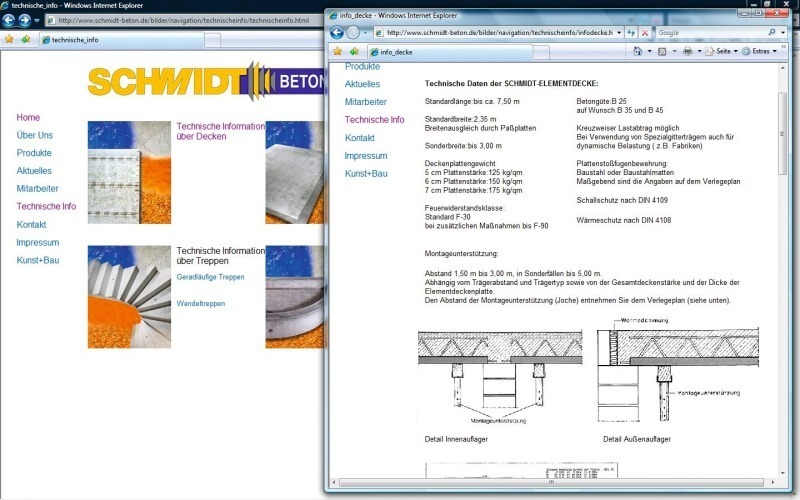The width and height of the screenshot is (800, 500).
Task: Open Mitarbeiter link in info_decke page
Action: pos(366,102)
